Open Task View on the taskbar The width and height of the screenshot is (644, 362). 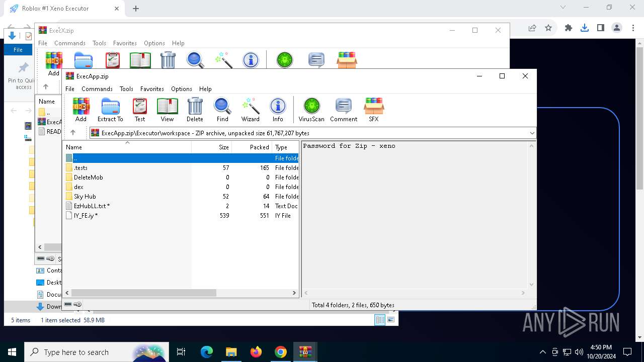tap(181, 352)
